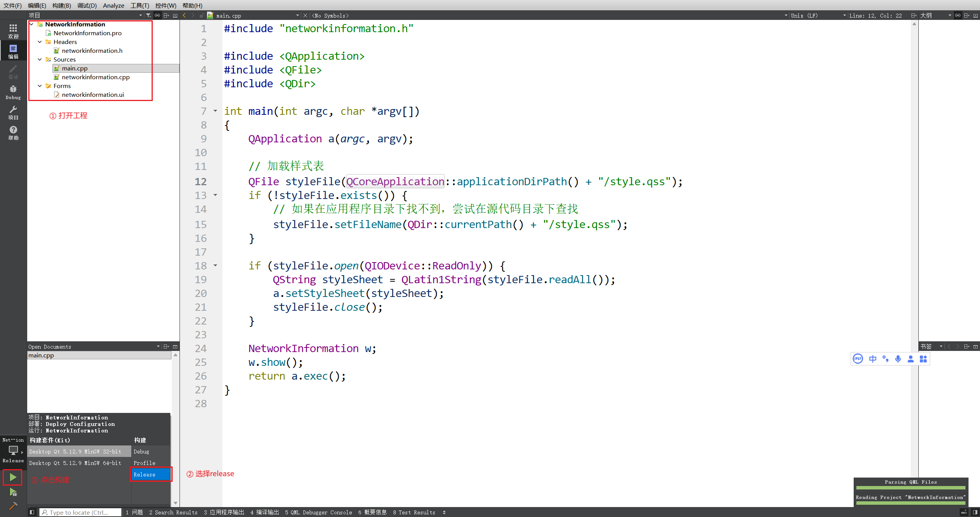Image resolution: width=980 pixels, height=517 pixels.
Task: Open Projects mode with wrench icon
Action: point(13,112)
